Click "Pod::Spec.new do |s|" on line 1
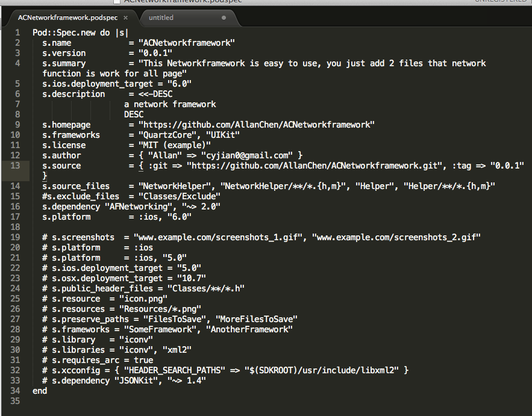The image size is (532, 416). (80, 33)
